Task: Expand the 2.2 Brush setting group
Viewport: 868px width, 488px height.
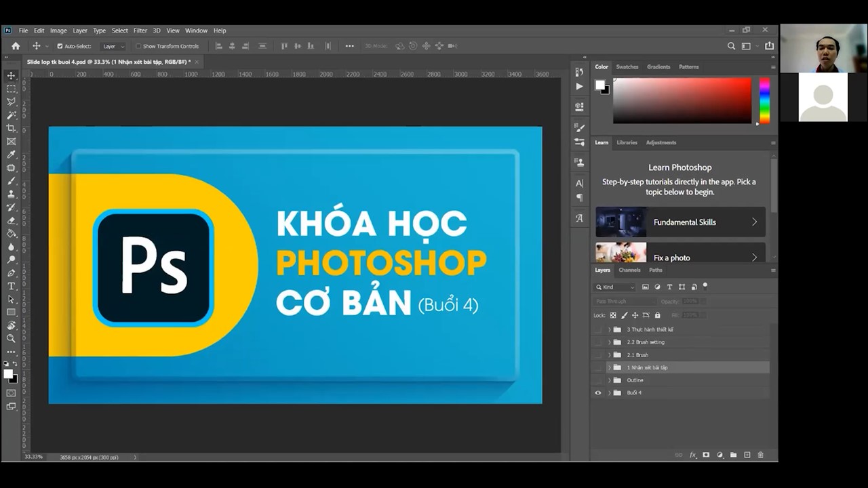Action: pyautogui.click(x=609, y=342)
